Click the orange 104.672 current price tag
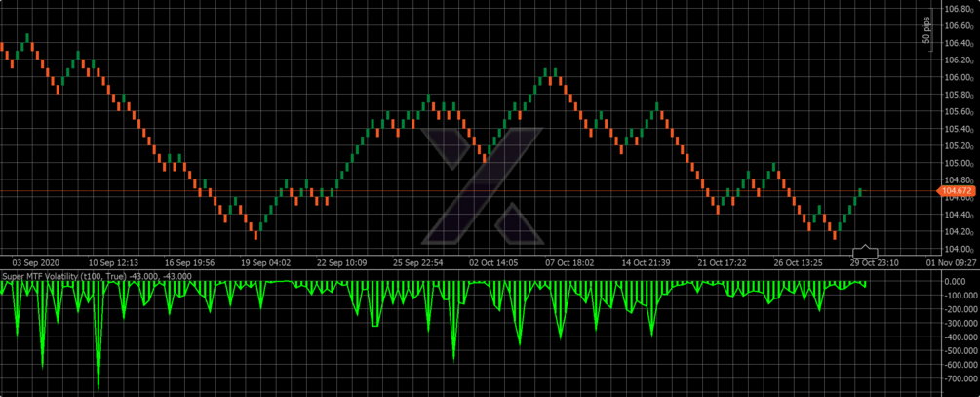 (956, 190)
